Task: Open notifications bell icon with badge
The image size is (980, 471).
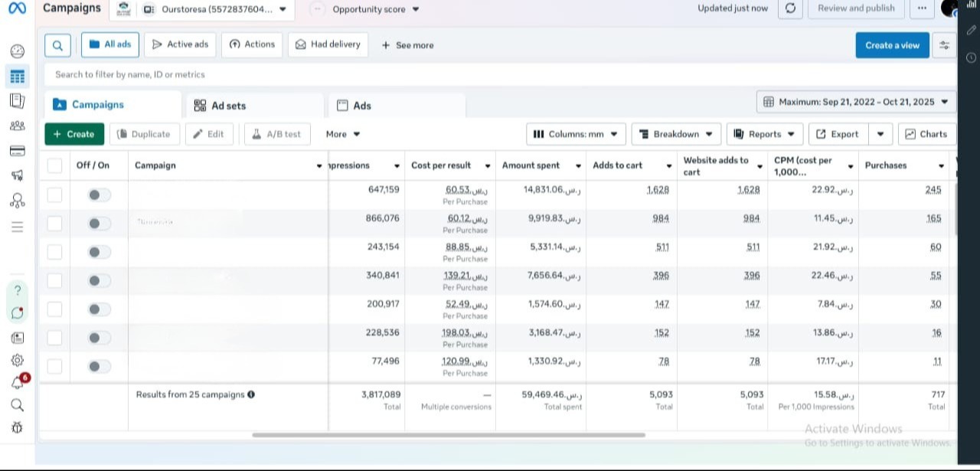Action: [x=17, y=382]
